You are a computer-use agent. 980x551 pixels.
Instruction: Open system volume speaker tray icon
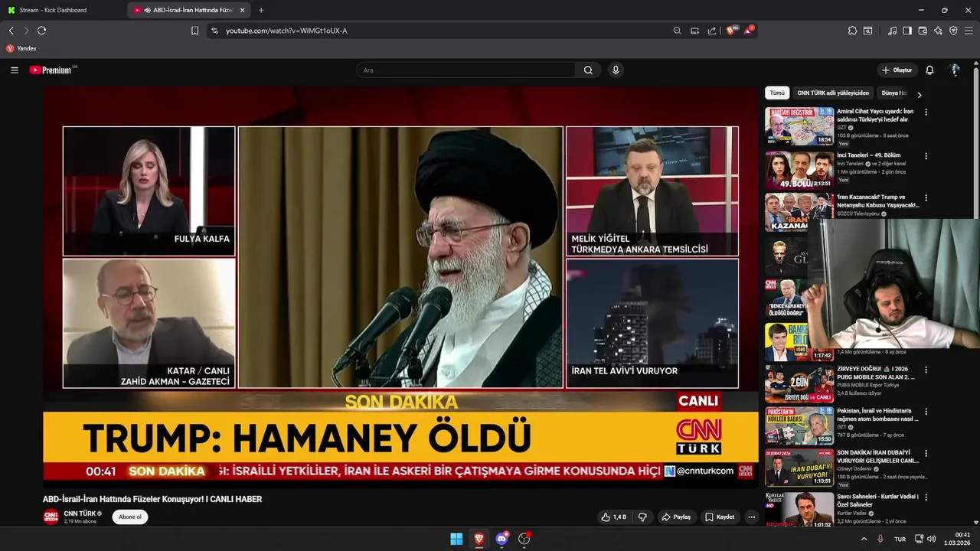point(932,539)
